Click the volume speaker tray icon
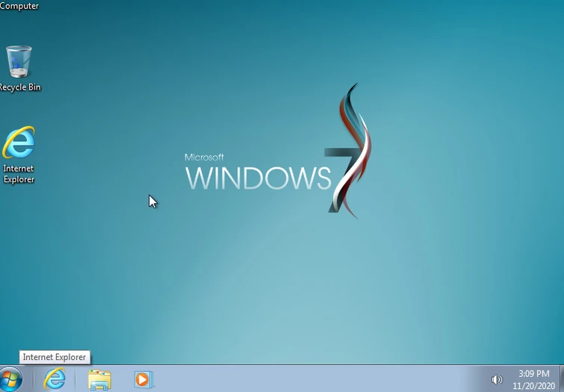564x392 pixels. [497, 379]
